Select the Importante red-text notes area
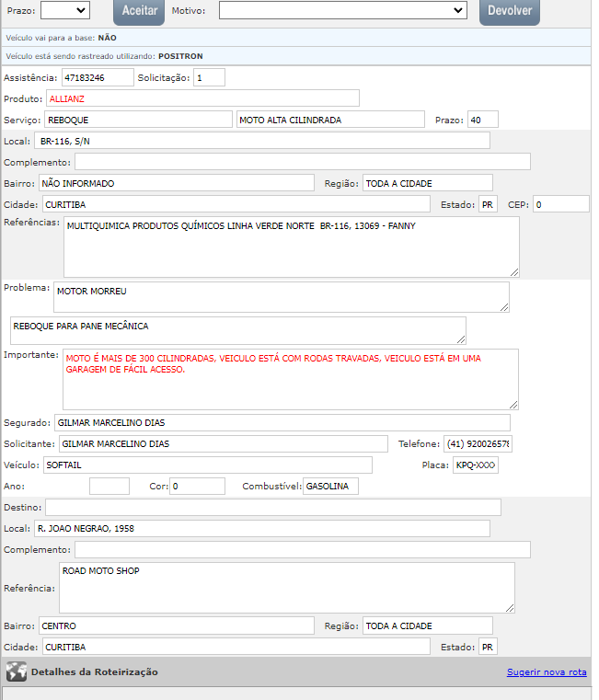This screenshot has width=599, height=700. [290, 379]
